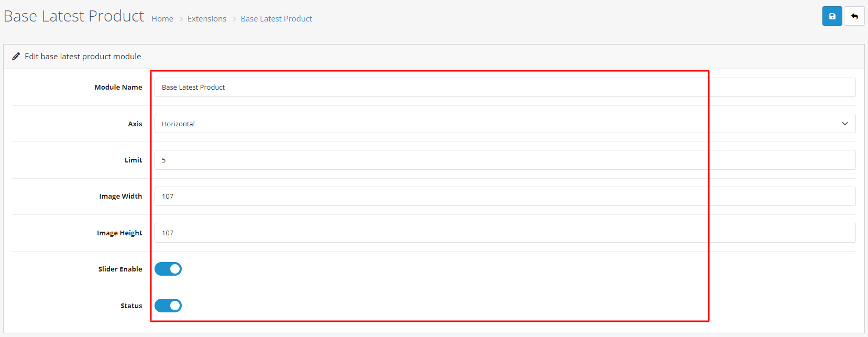Toggle the Slider Enable switch
This screenshot has height=337, width=868.
[168, 269]
